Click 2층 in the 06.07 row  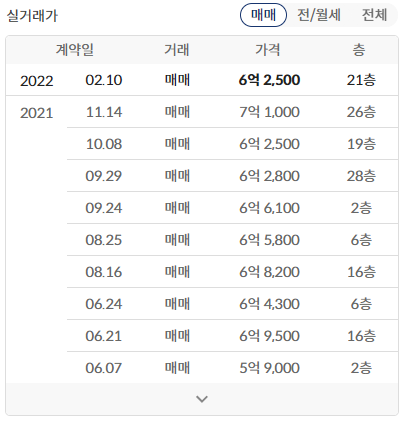(x=361, y=368)
